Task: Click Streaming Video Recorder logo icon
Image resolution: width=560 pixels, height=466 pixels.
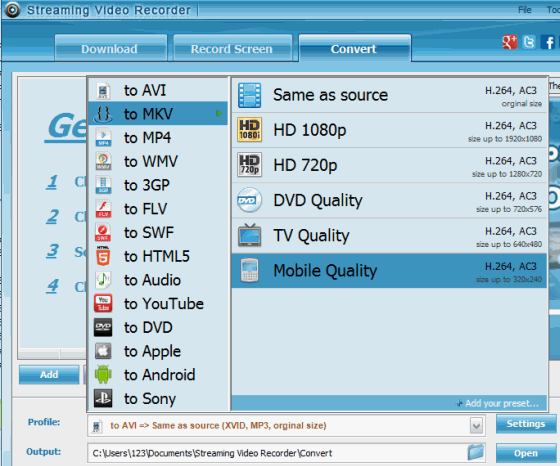Action: [12, 10]
